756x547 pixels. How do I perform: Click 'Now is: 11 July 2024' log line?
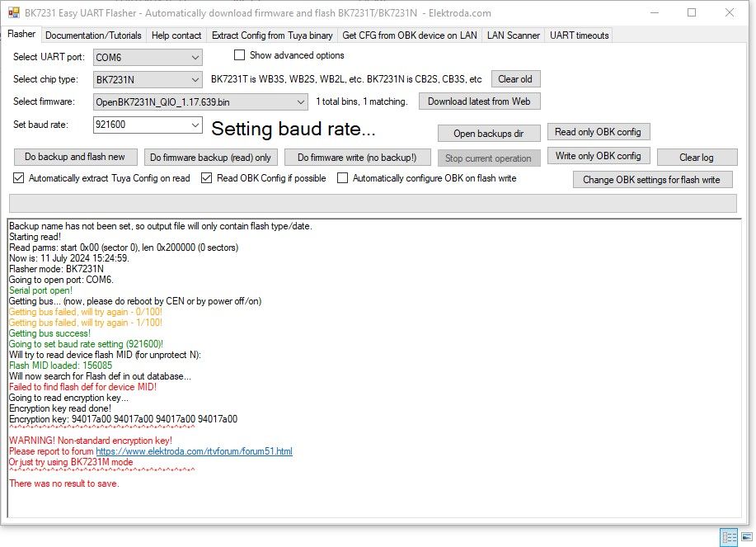coord(69,258)
